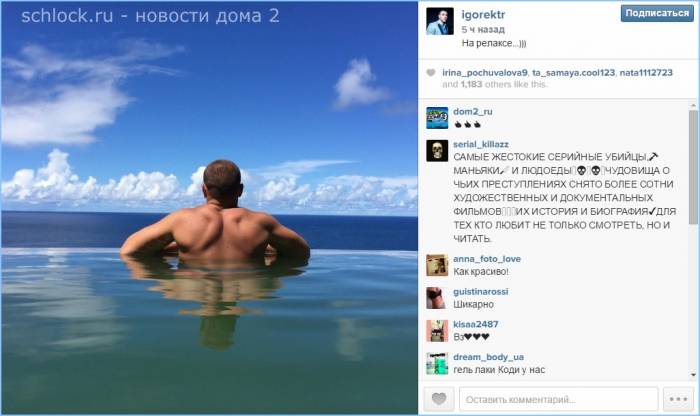Open igorektr profile avatar

440,21
